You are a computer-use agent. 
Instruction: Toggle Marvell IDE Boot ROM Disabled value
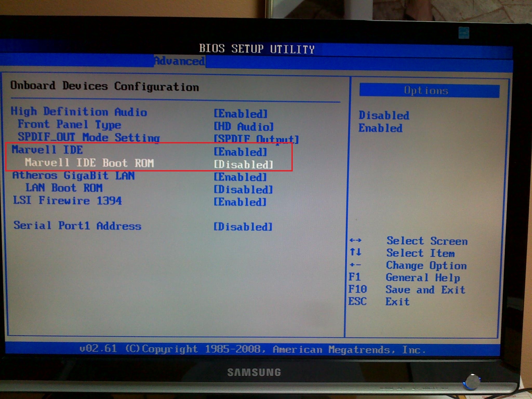[x=243, y=165]
